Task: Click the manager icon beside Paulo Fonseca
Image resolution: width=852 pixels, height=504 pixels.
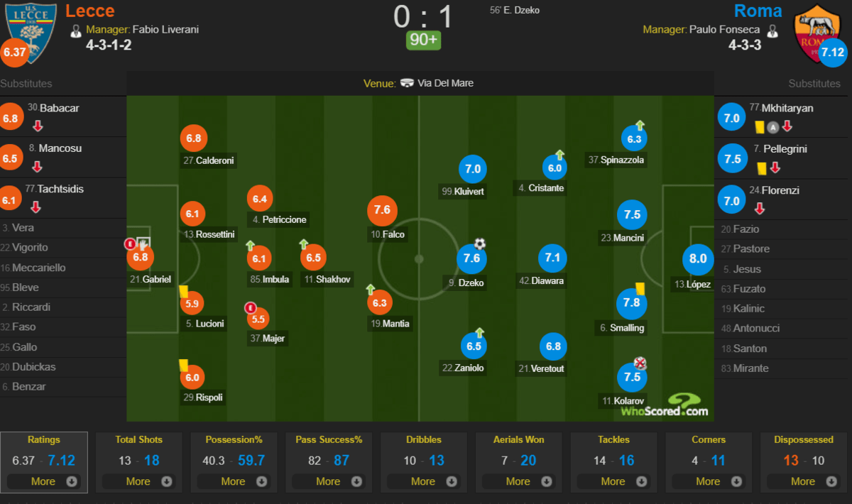Action: click(773, 31)
